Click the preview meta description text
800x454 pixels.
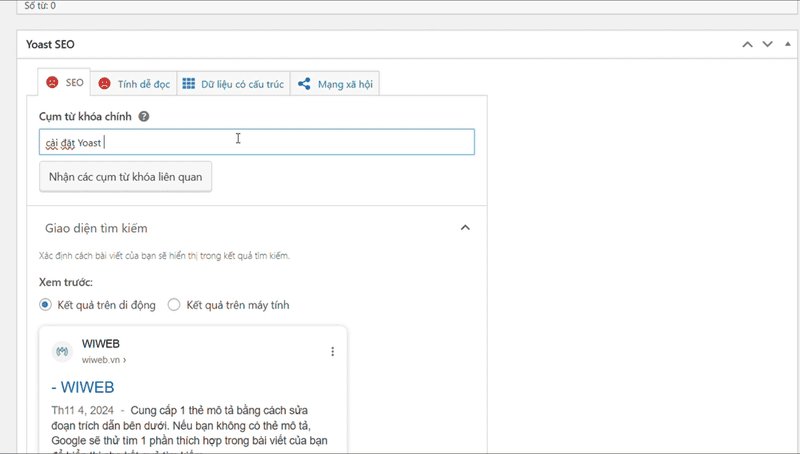click(190, 431)
